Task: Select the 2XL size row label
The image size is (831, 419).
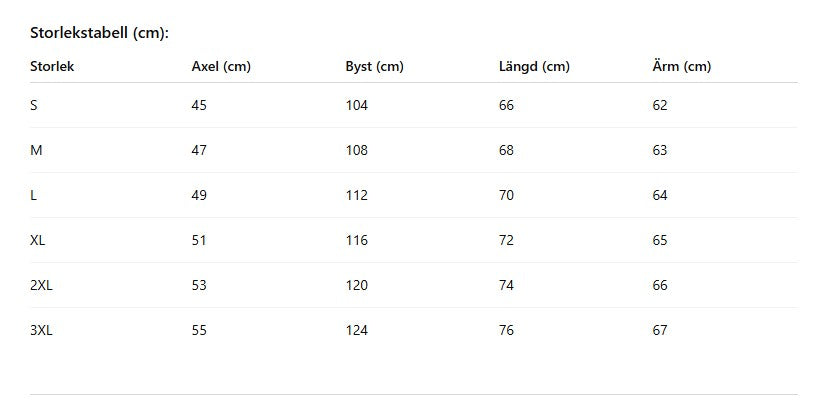Action: pos(41,285)
